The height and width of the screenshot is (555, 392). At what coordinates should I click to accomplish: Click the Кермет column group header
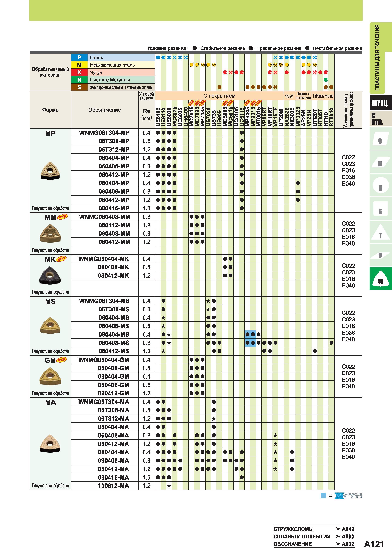tap(289, 96)
